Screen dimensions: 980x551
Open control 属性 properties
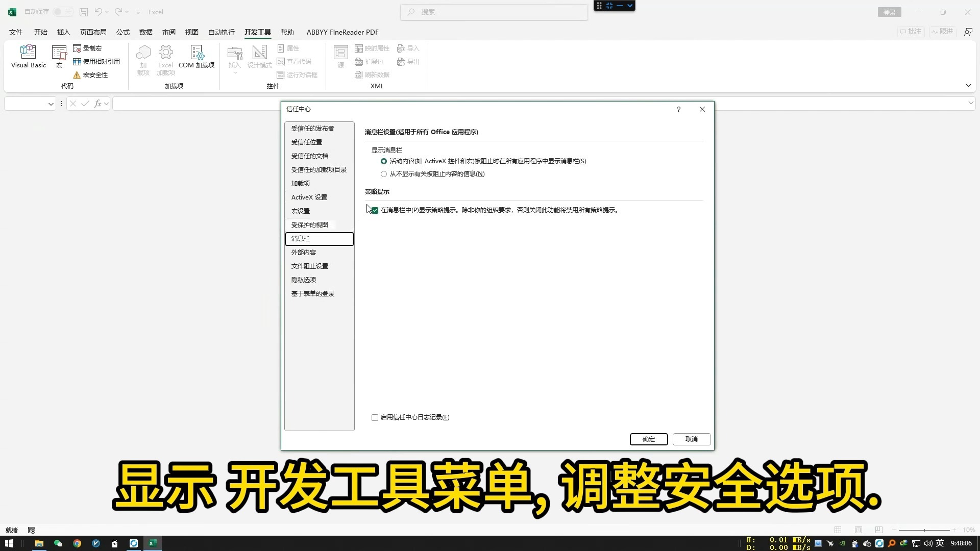click(x=288, y=48)
